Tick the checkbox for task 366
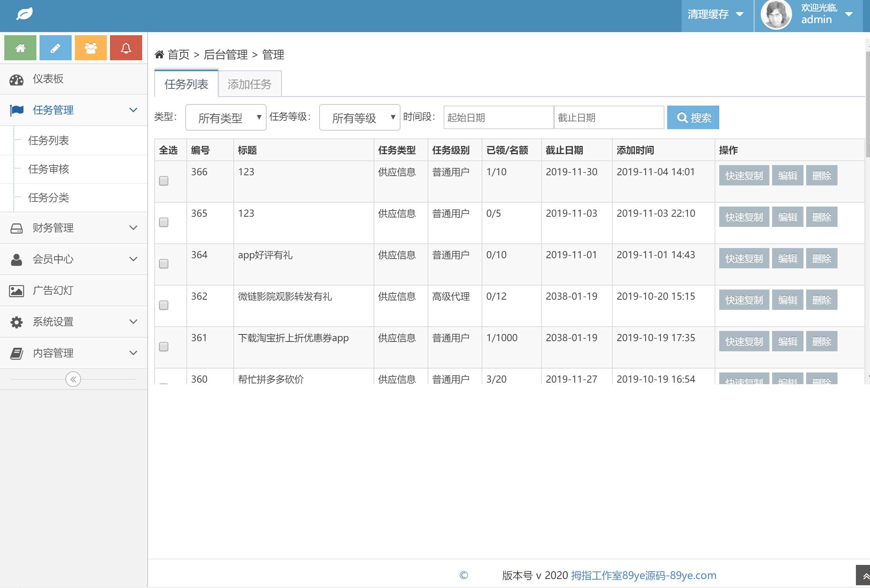 [x=164, y=181]
